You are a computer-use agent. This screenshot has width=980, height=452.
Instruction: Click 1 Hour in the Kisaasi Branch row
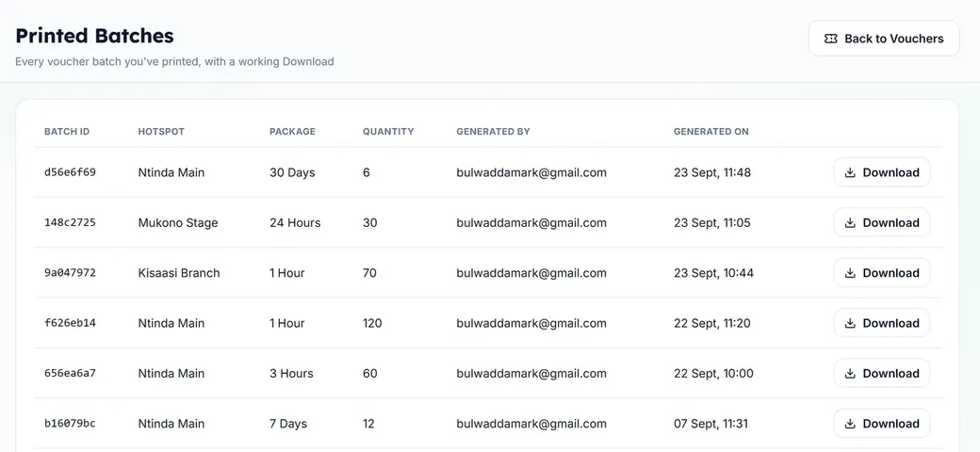point(286,273)
